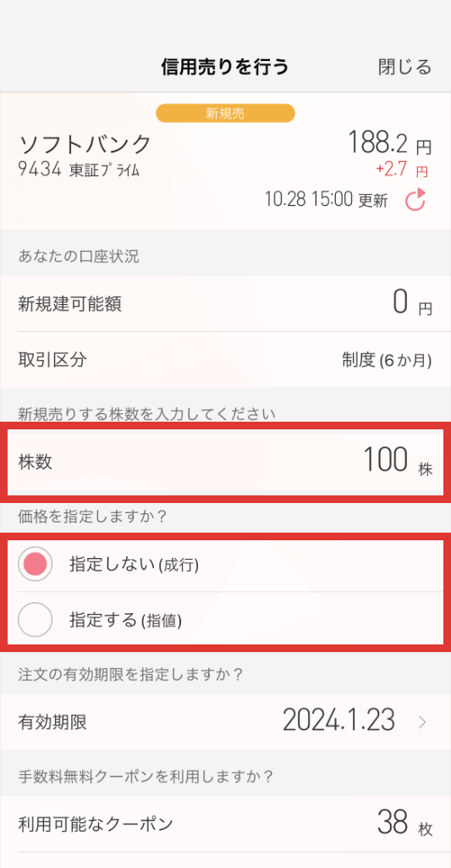Tap 閉じる to close the order screen
This screenshot has height=868, width=451.
(x=404, y=67)
